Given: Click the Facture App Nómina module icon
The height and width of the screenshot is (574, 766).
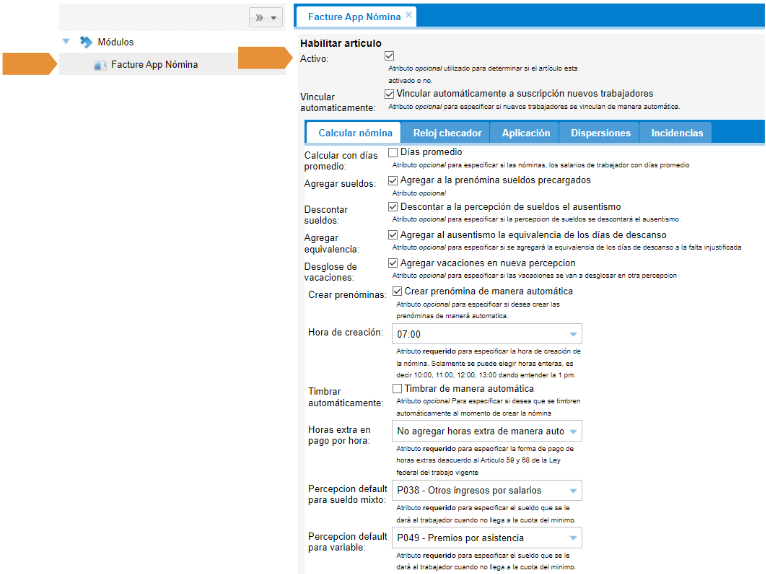Looking at the screenshot, I should (x=99, y=65).
